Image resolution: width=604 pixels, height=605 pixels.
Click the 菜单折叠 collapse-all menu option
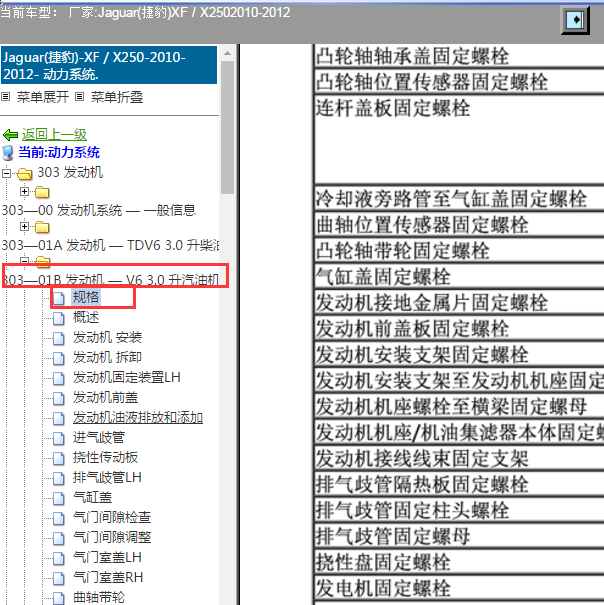pyautogui.click(x=117, y=97)
